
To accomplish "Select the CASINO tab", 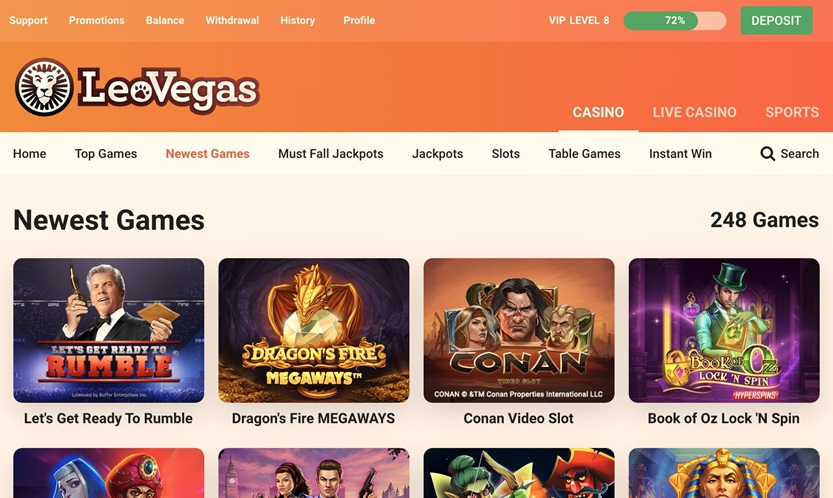I will tap(598, 112).
